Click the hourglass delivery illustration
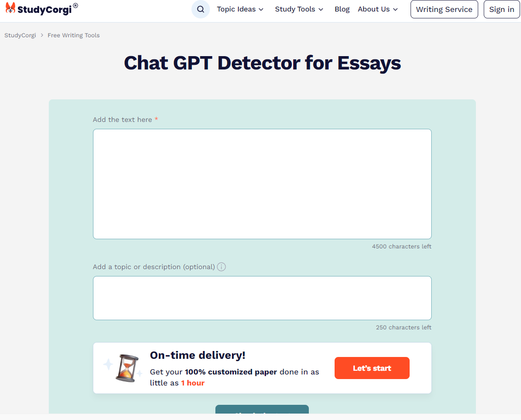This screenshot has height=420, width=521. pos(127,368)
